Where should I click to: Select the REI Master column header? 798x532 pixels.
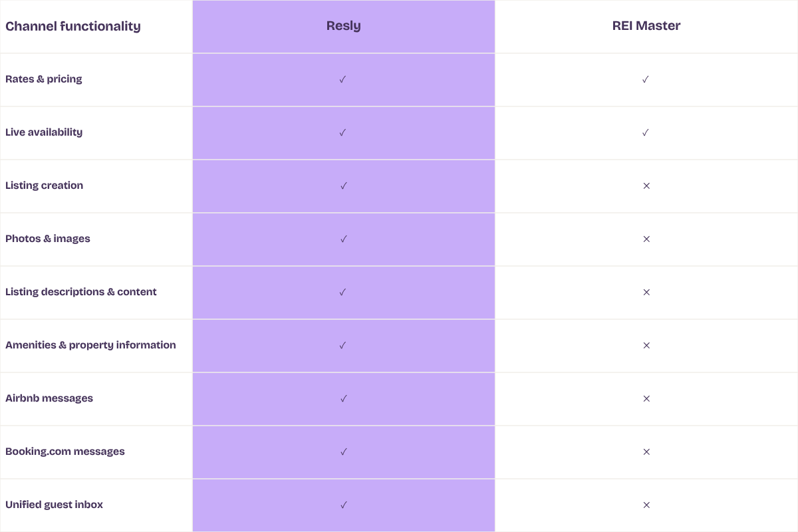click(646, 27)
